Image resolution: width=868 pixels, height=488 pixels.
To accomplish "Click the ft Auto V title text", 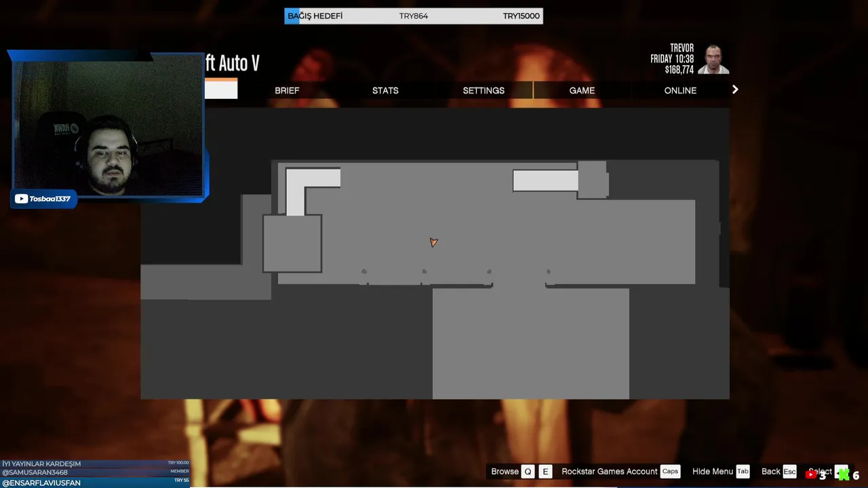I will pyautogui.click(x=232, y=63).
